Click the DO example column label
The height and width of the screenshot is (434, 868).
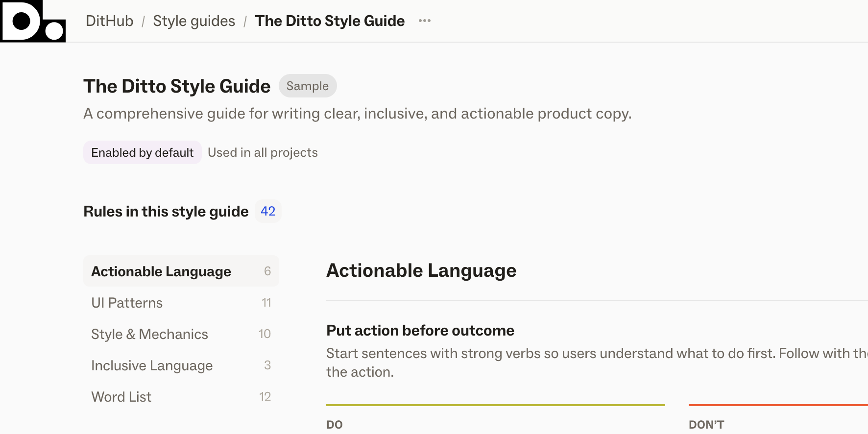click(335, 425)
